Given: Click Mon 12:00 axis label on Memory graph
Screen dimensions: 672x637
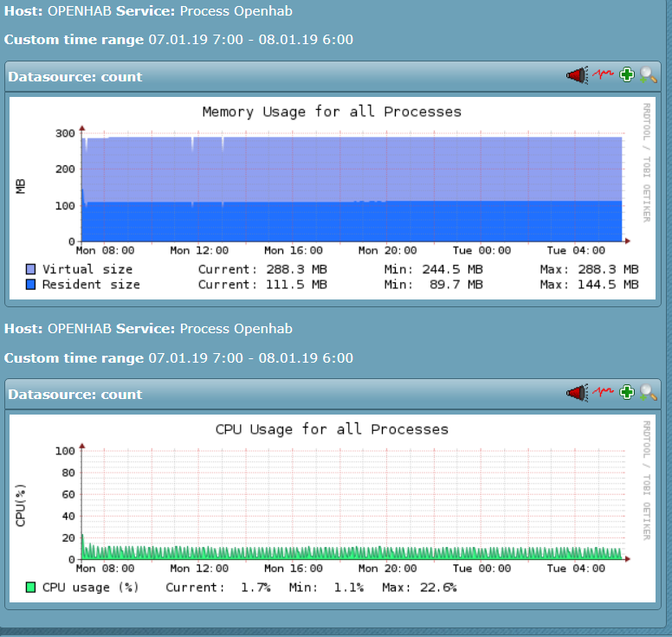Looking at the screenshot, I should [x=199, y=250].
